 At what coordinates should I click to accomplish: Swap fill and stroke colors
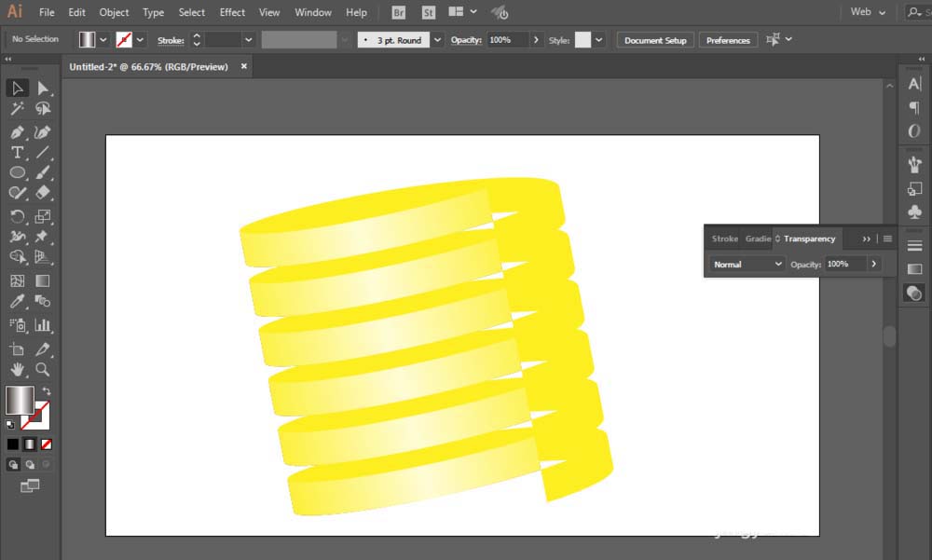click(x=46, y=391)
